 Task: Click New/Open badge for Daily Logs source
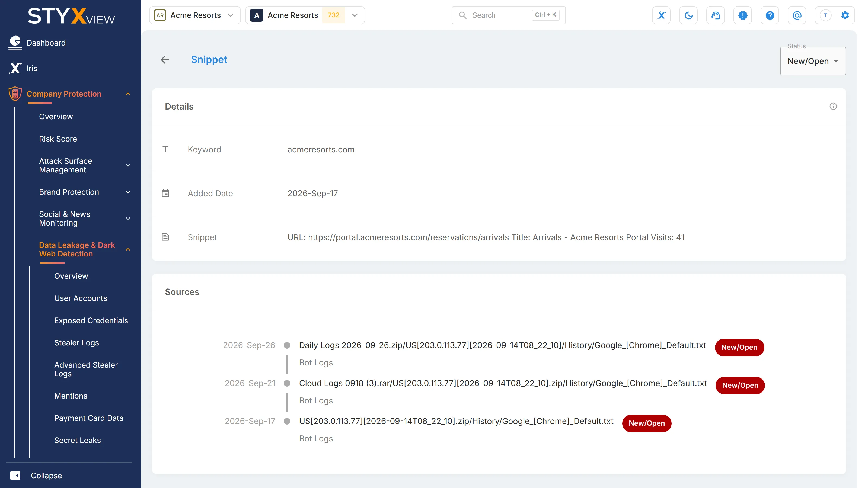click(x=739, y=347)
